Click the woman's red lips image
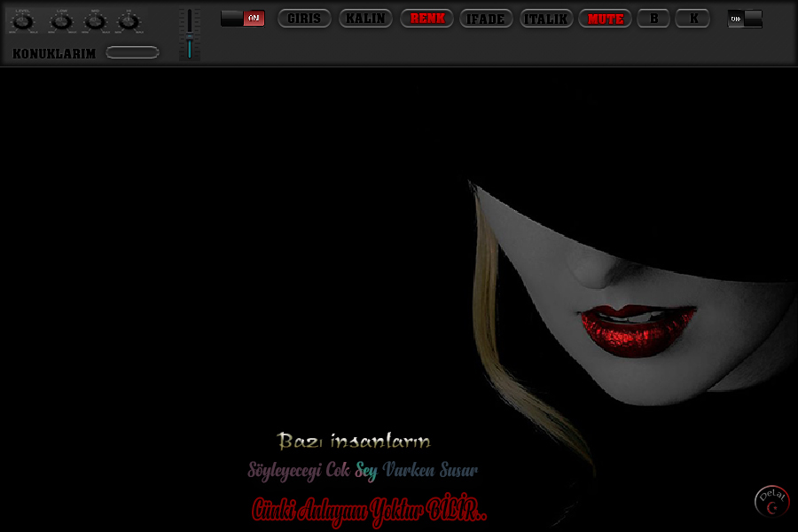This screenshot has width=798, height=532. click(637, 328)
